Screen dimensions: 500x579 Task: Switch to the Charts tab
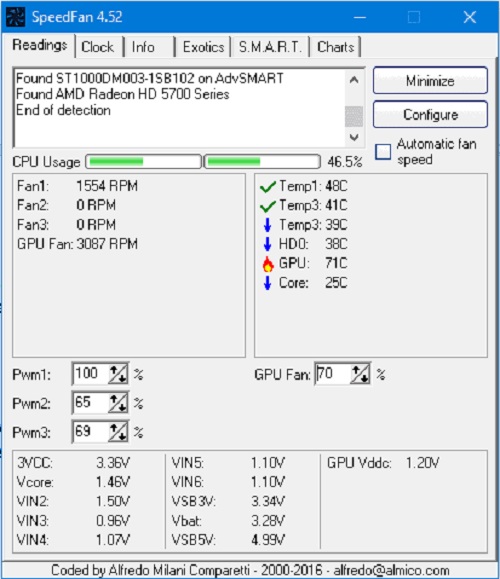point(336,47)
